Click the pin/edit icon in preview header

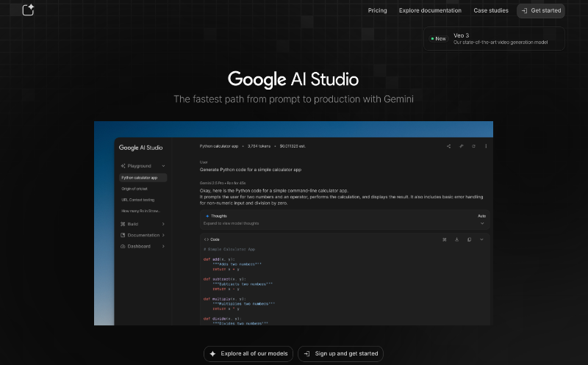point(462,146)
